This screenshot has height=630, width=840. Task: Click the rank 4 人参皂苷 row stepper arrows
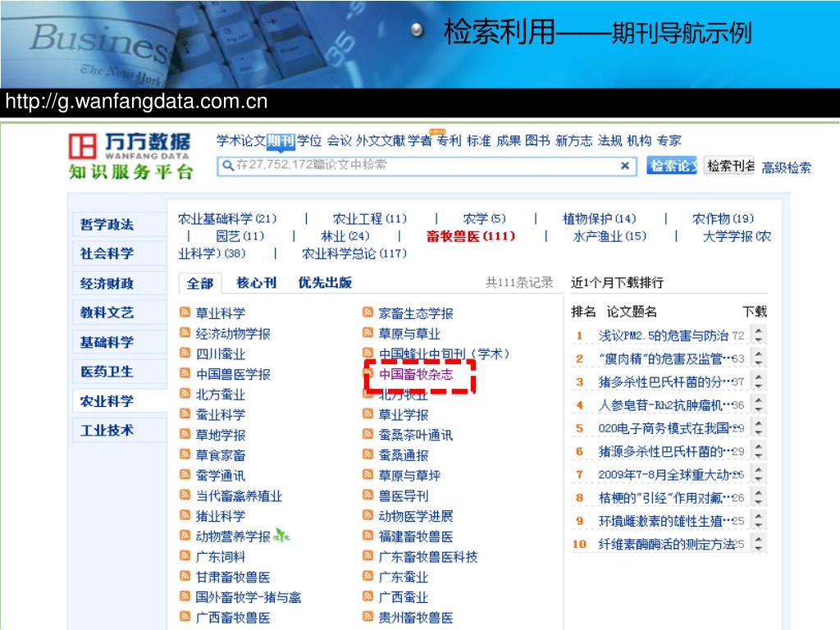[x=758, y=404]
